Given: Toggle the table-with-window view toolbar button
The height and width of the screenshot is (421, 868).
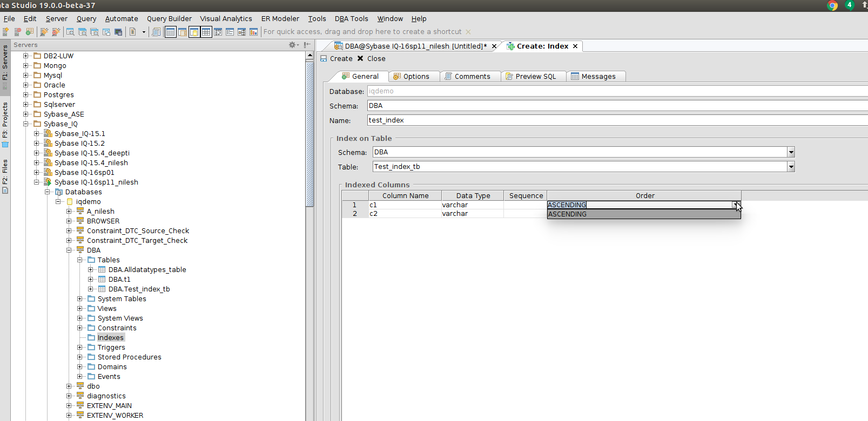Looking at the screenshot, I should 182,32.
